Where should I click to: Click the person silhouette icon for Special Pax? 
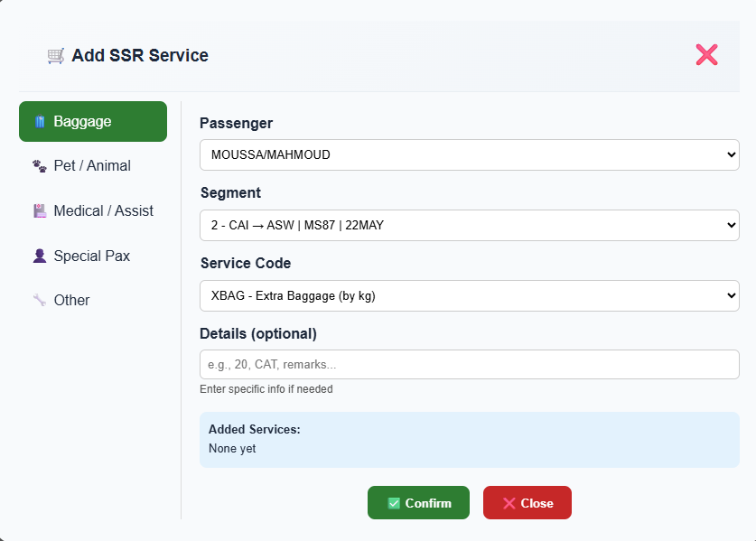click(40, 256)
